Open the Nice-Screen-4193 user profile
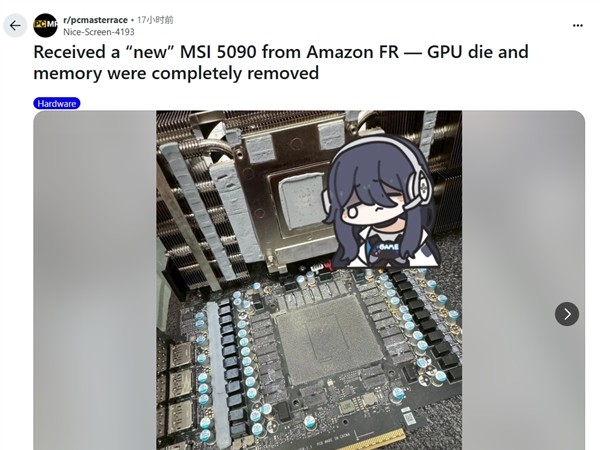 pyautogui.click(x=99, y=32)
